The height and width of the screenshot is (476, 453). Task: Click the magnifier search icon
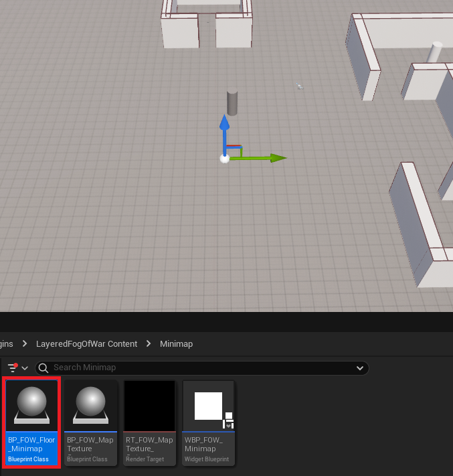click(43, 368)
